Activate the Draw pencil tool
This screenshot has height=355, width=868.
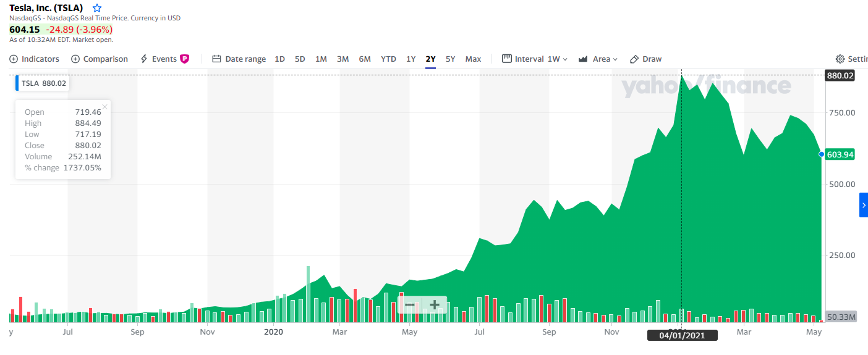point(645,59)
